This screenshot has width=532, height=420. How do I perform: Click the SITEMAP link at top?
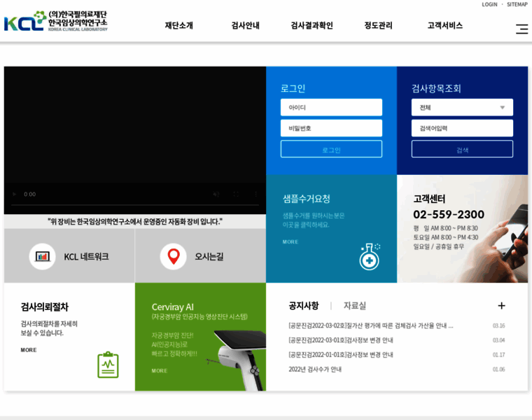click(x=517, y=4)
